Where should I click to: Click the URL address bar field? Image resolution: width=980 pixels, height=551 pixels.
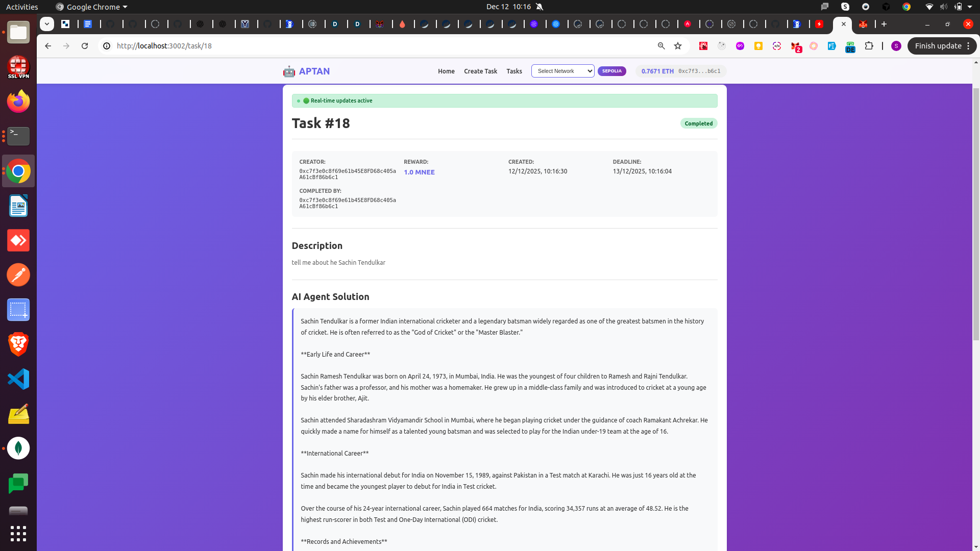click(357, 46)
